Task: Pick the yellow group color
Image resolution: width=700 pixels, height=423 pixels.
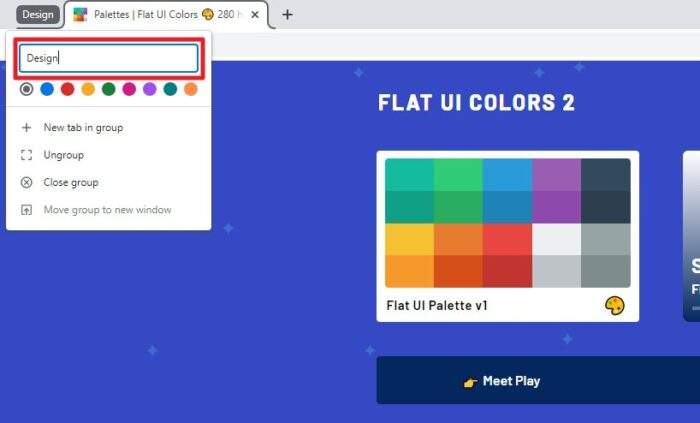Action: [88, 89]
